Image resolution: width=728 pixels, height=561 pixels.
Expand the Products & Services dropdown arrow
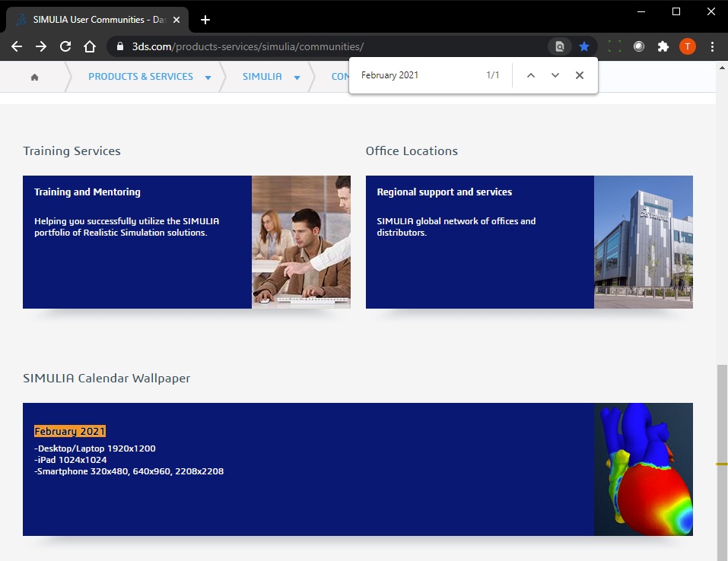(208, 78)
